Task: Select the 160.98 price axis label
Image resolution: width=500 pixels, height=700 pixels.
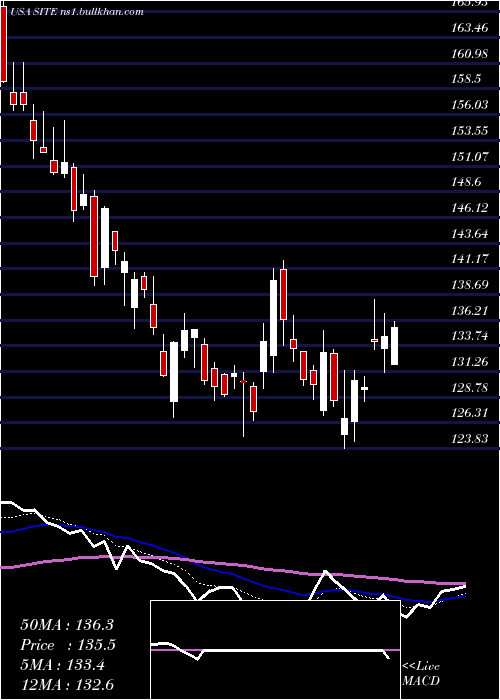Action: tap(470, 54)
